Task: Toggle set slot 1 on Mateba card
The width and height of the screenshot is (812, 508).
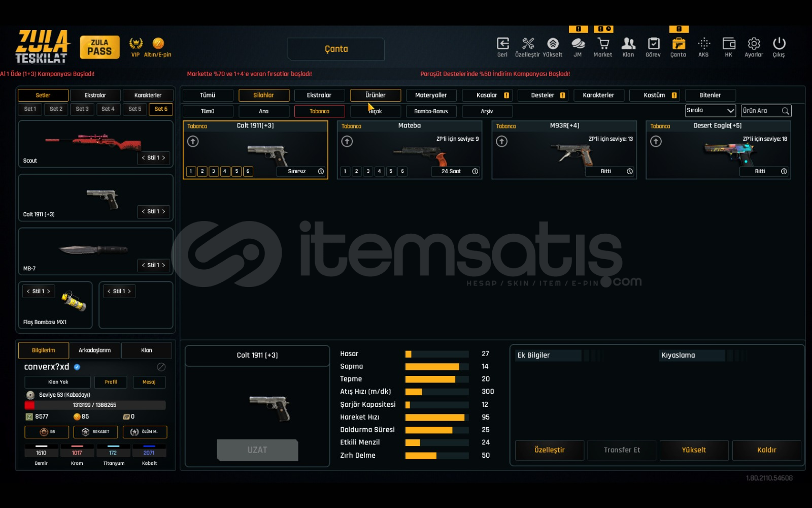Action: 345,171
